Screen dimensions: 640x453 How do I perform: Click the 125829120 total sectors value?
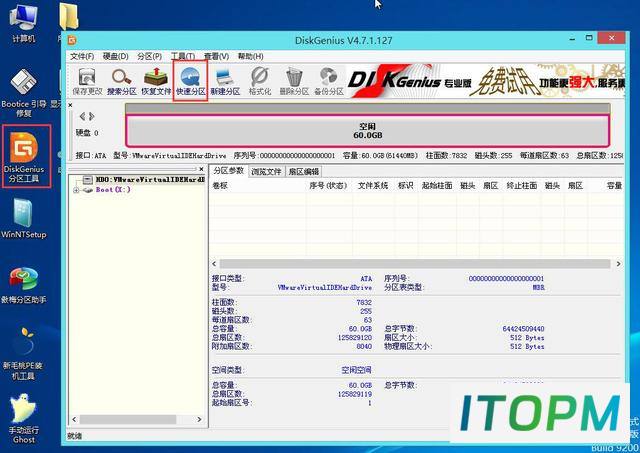coord(355,338)
